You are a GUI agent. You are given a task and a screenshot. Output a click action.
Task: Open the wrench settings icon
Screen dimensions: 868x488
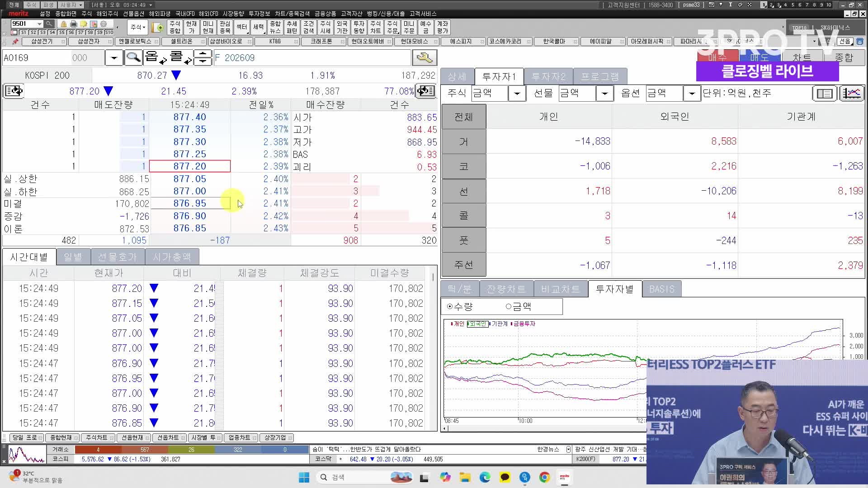424,57
